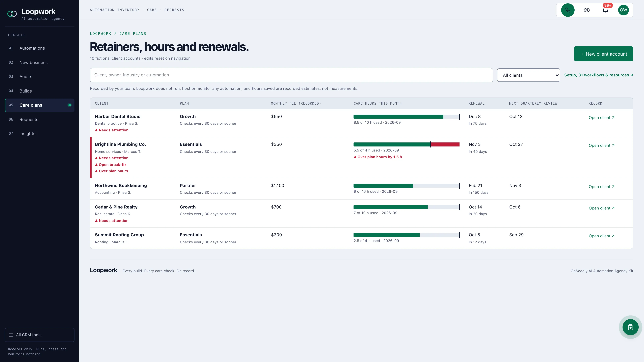Open client record for Brightline Plumbing Co.
The height and width of the screenshot is (362, 644).
(602, 145)
